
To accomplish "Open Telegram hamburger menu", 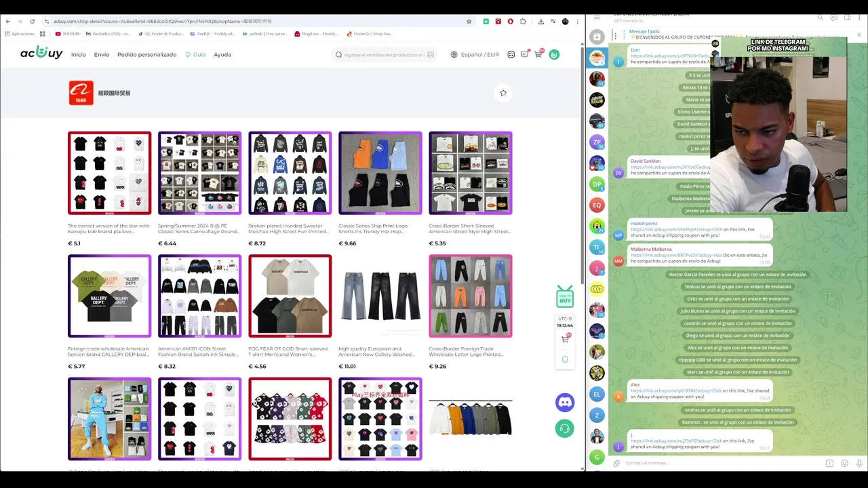I will click(x=597, y=17).
